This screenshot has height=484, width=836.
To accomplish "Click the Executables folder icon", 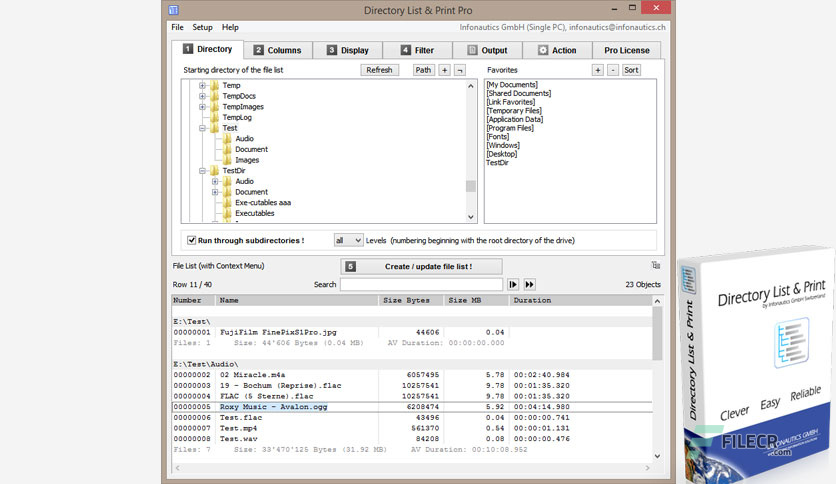I will point(227,213).
